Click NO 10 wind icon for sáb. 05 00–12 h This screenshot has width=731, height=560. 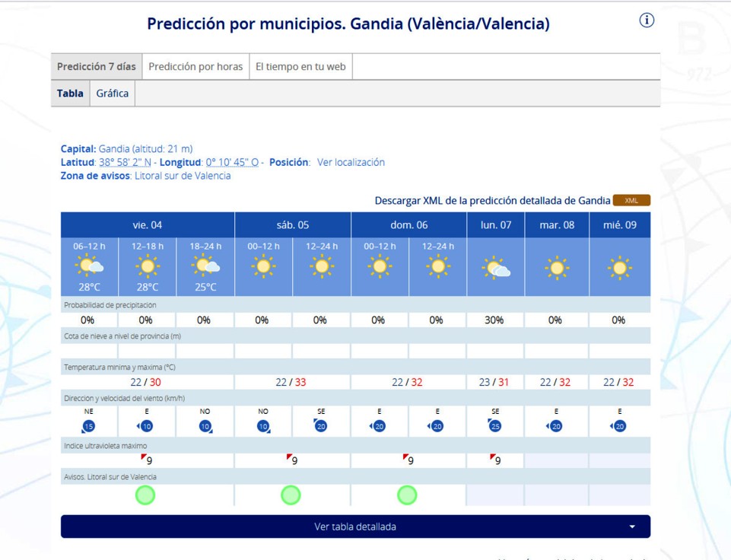click(264, 426)
